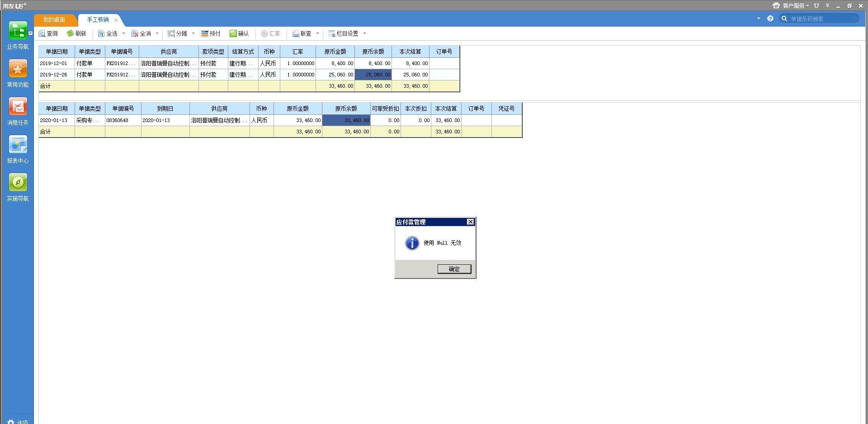
Task: Click upper table 款项类型 column header
Action: coord(213,52)
